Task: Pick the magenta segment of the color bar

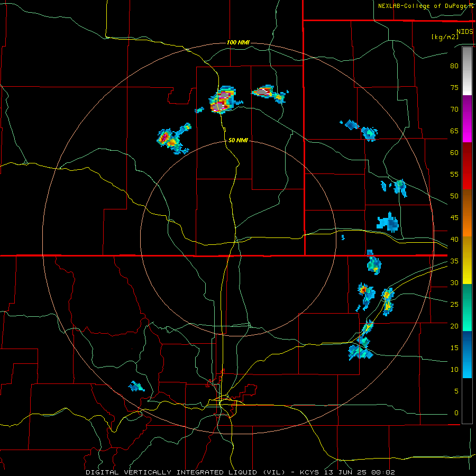Action: 467,119
